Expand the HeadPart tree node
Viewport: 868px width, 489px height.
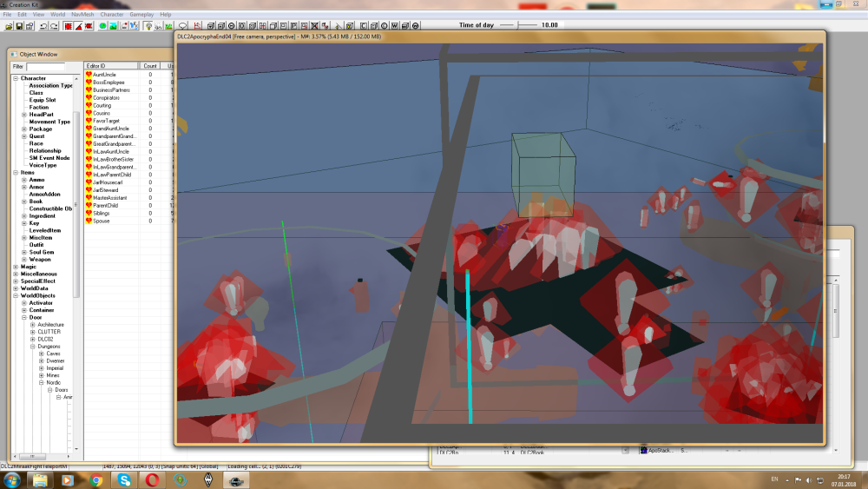[23, 115]
